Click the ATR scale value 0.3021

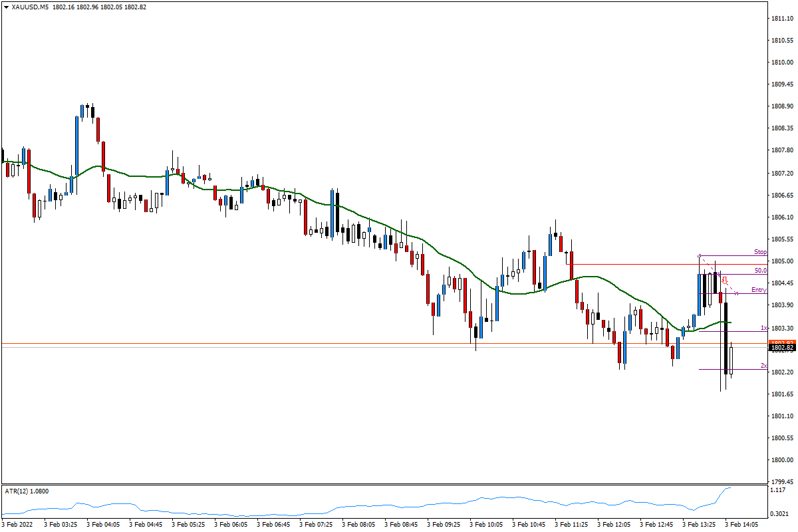(781, 514)
